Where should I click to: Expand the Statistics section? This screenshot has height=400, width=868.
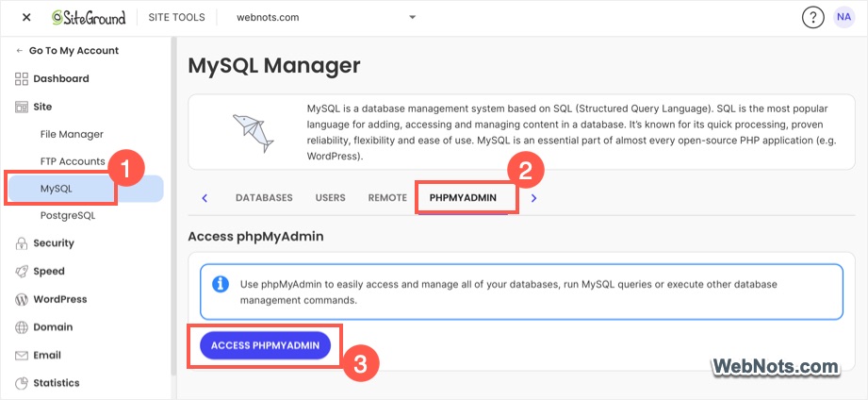point(56,383)
